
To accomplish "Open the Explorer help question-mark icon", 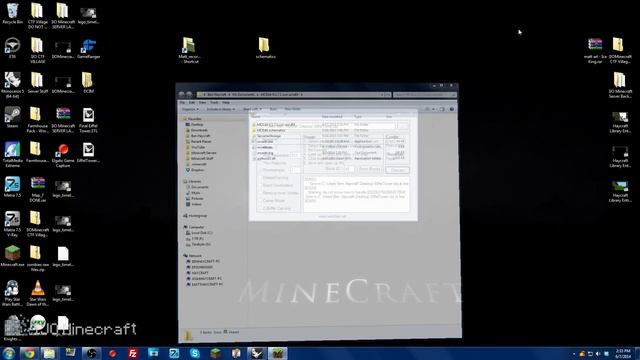I will [451, 109].
